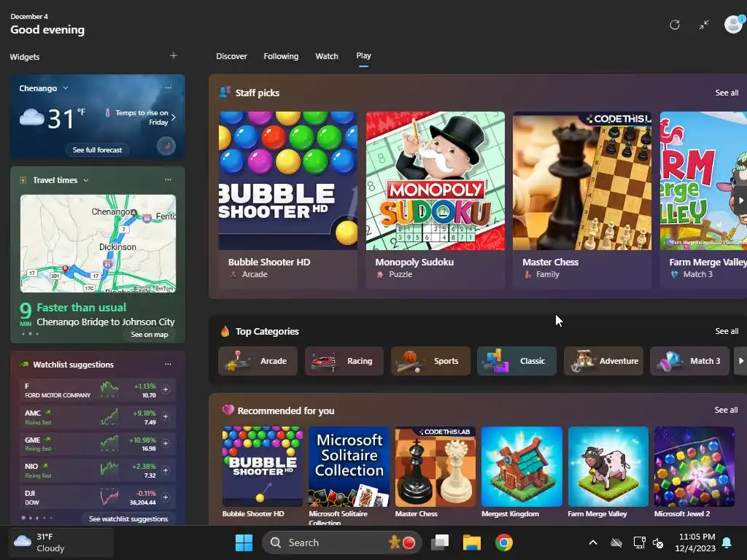747x560 pixels.
Task: Open Mergest Kingdom recommended game
Action: click(x=522, y=472)
